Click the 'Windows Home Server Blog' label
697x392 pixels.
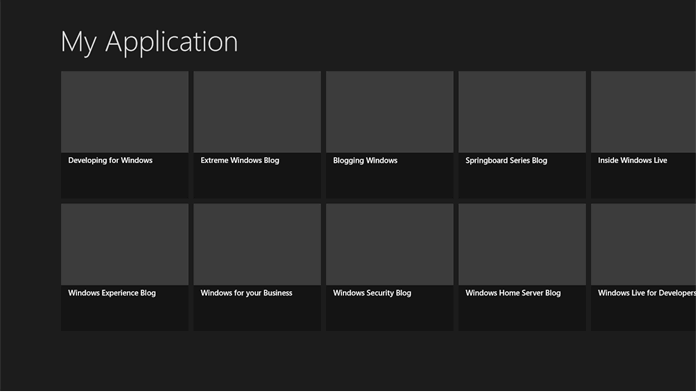pyautogui.click(x=513, y=293)
